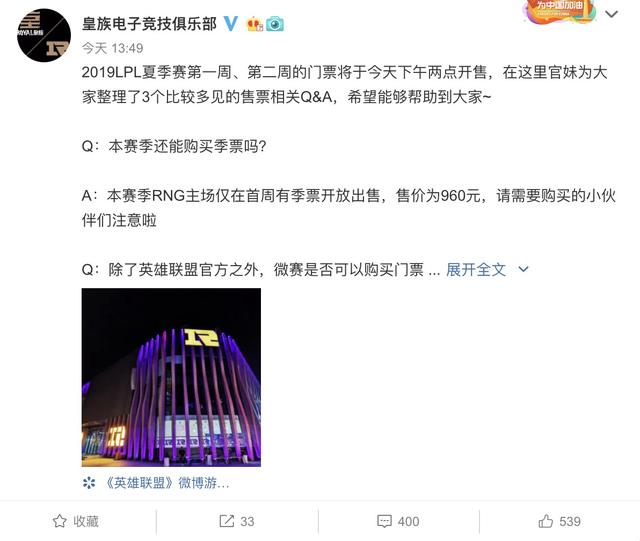The height and width of the screenshot is (541, 640).
Task: Click the chevron arrow after 展开全文
Action: click(x=523, y=269)
